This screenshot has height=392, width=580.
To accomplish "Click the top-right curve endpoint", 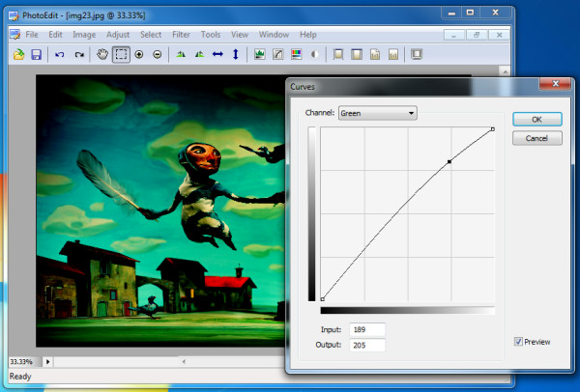I will coord(493,129).
